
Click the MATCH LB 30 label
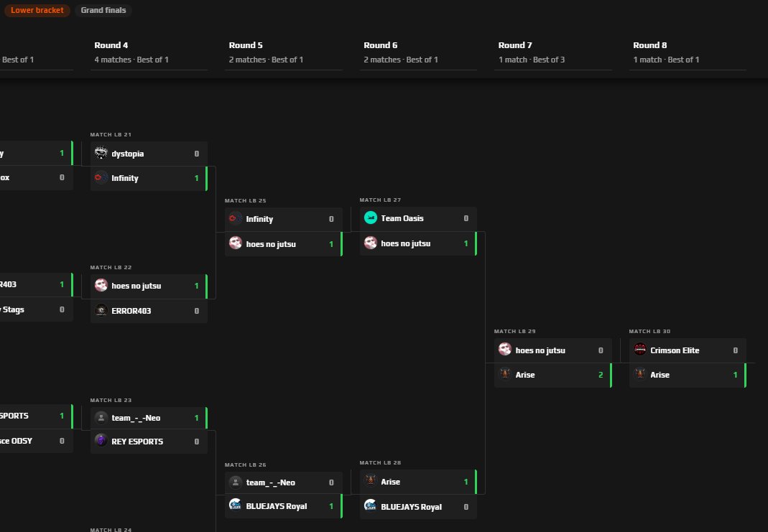click(x=649, y=332)
